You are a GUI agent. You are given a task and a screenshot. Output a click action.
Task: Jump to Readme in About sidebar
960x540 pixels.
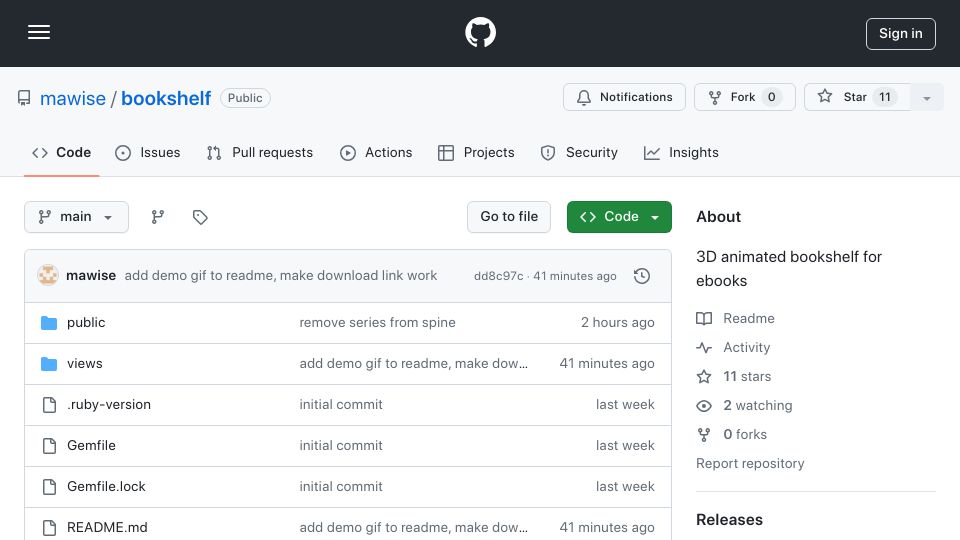click(x=735, y=318)
